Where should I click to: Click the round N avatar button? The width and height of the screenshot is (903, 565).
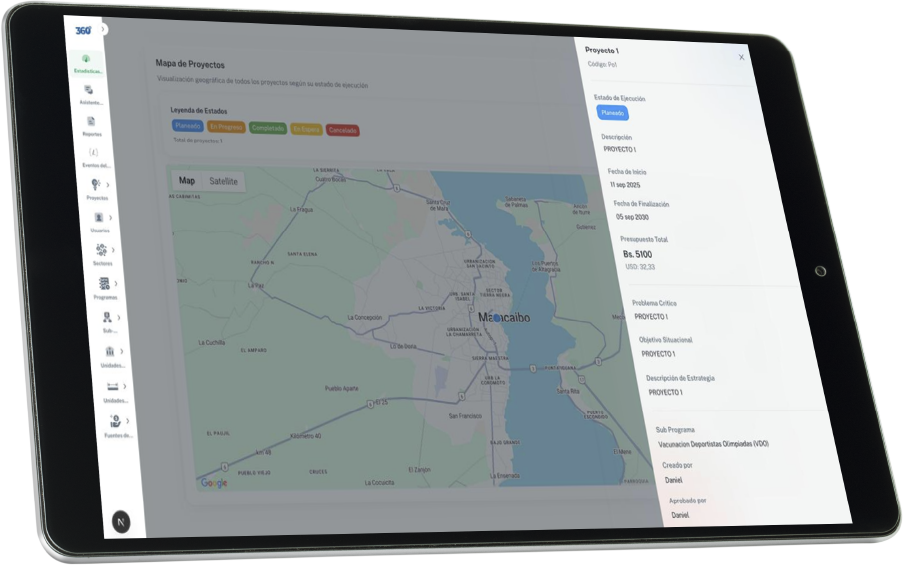click(x=121, y=521)
